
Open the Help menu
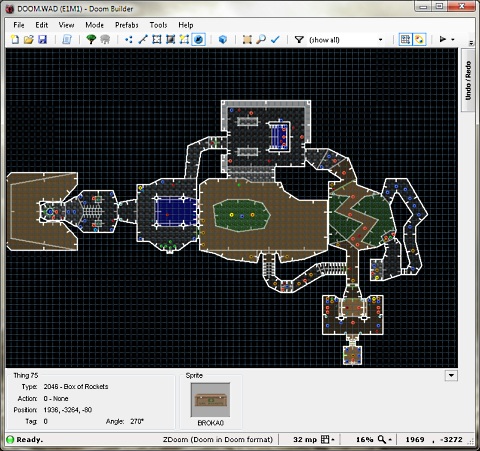(x=186, y=25)
